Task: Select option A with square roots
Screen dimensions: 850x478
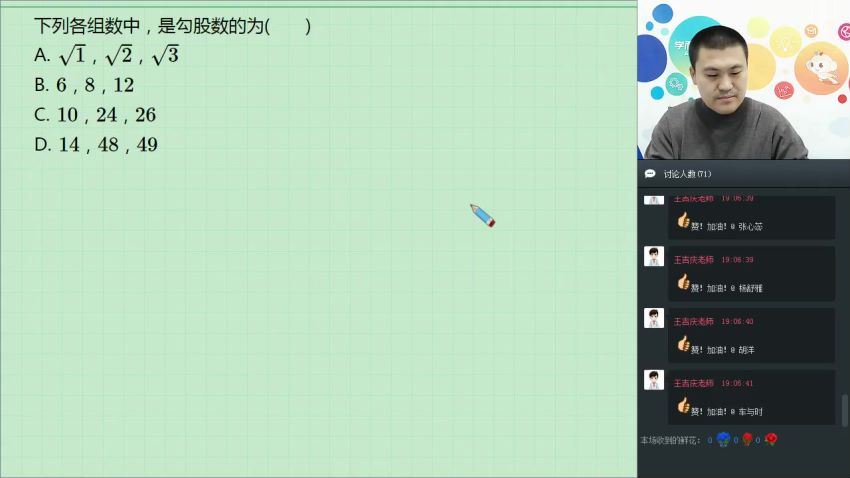Action: pos(106,55)
